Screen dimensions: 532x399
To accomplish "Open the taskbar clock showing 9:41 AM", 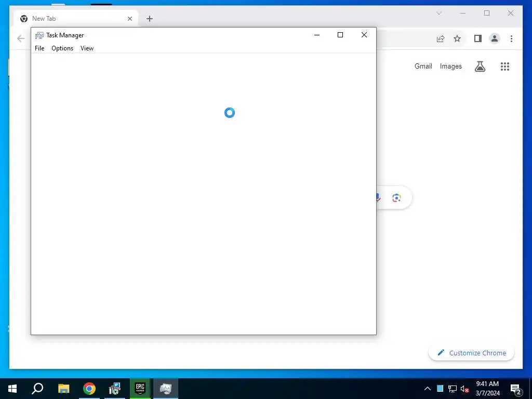I will pyautogui.click(x=487, y=389).
